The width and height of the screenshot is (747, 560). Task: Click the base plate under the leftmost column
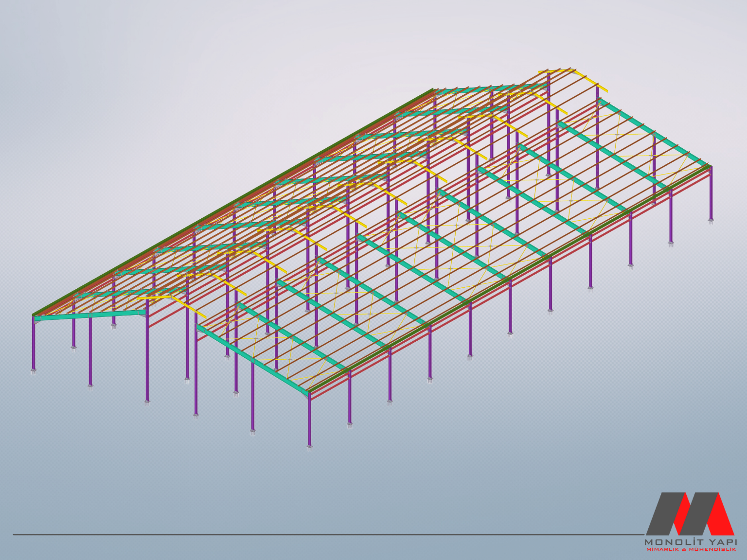pyautogui.click(x=34, y=372)
